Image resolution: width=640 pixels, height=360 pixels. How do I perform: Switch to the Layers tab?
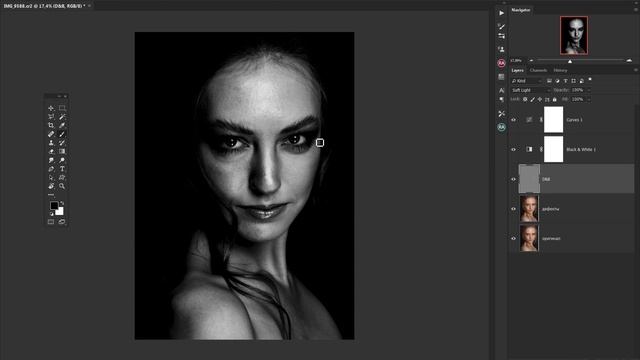coord(518,70)
